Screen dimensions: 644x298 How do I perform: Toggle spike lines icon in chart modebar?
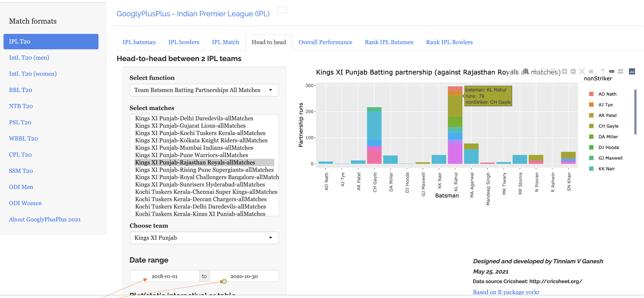coord(602,71)
